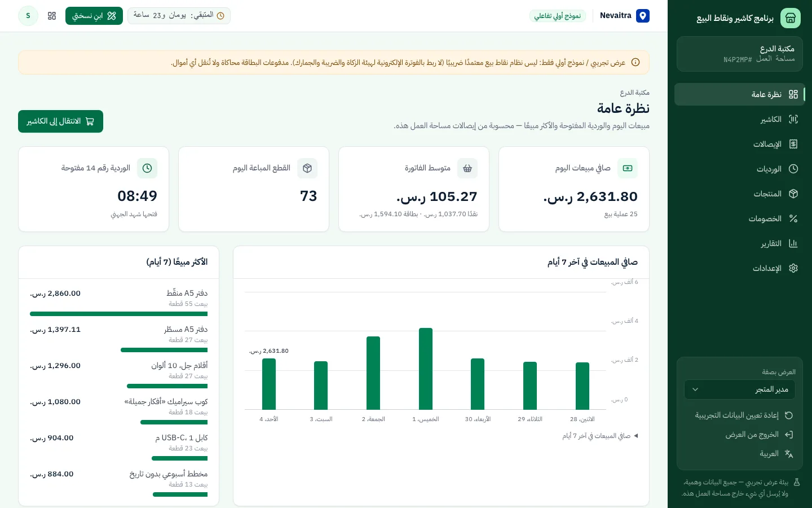This screenshot has width=812, height=508.
Task: Click the مكتبة الدرع workspace card in the sidebar
Action: [x=740, y=54]
